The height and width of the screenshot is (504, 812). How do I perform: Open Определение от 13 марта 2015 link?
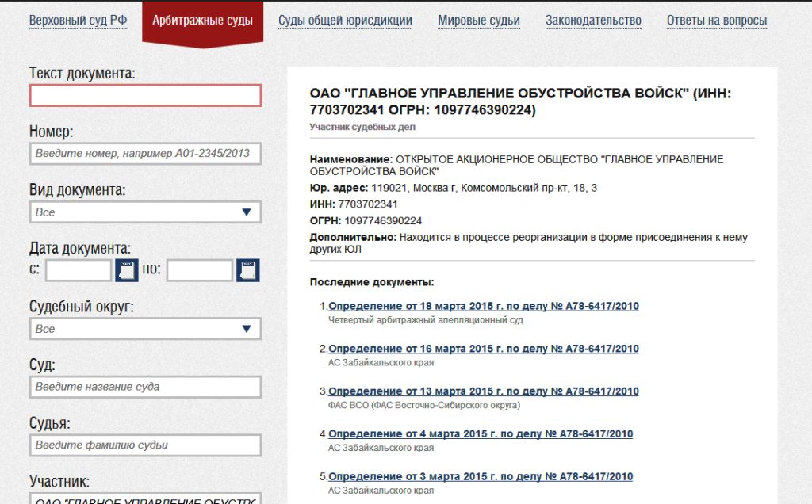pos(483,391)
